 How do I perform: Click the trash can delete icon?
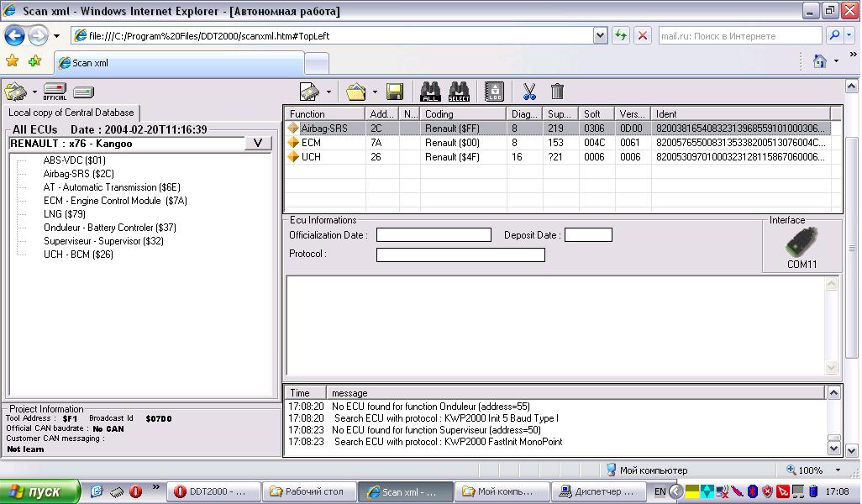coord(557,92)
